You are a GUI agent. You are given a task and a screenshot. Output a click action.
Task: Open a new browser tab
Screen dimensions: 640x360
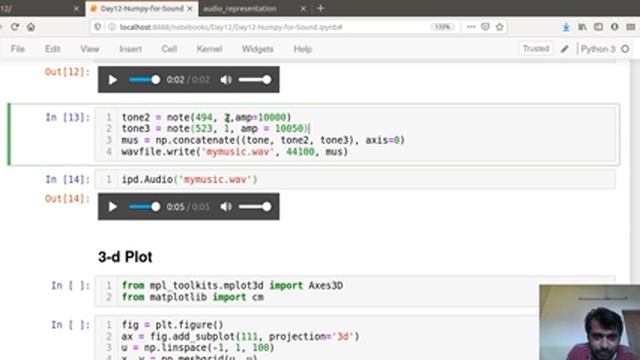click(x=320, y=8)
